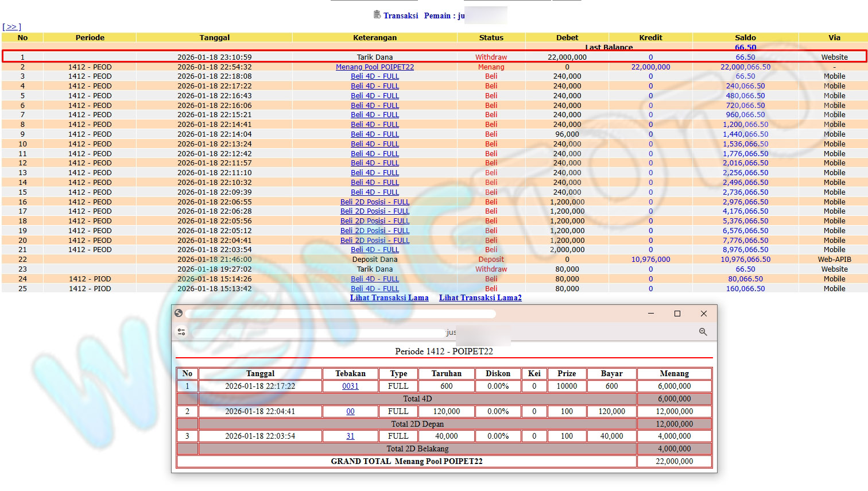Close the POIPET22 popup window
Image resolution: width=868 pixels, height=491 pixels.
tap(703, 314)
